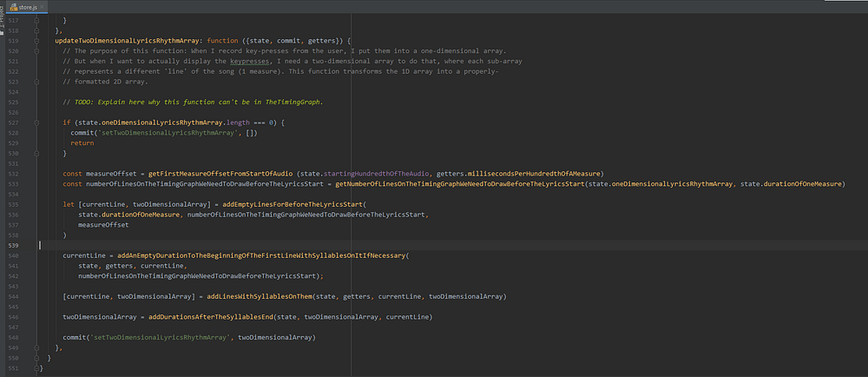Toggle fold end marker at line 530
868x377 pixels.
(37, 153)
